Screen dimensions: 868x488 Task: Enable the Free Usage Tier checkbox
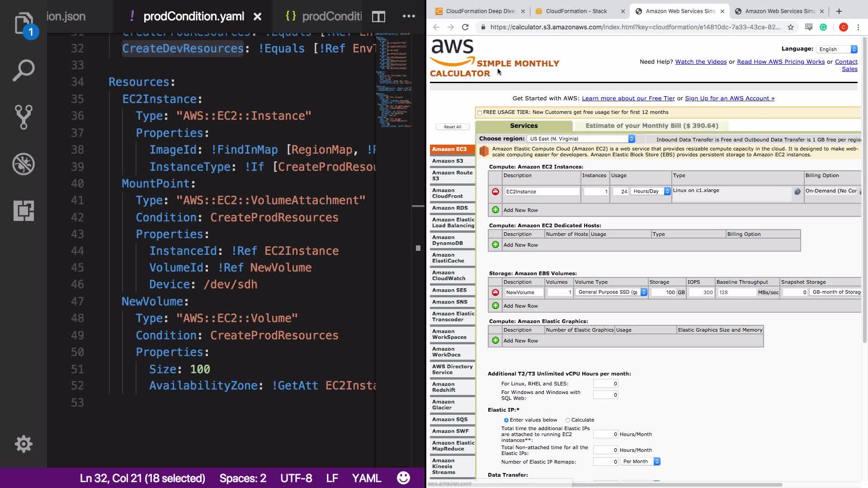click(480, 113)
